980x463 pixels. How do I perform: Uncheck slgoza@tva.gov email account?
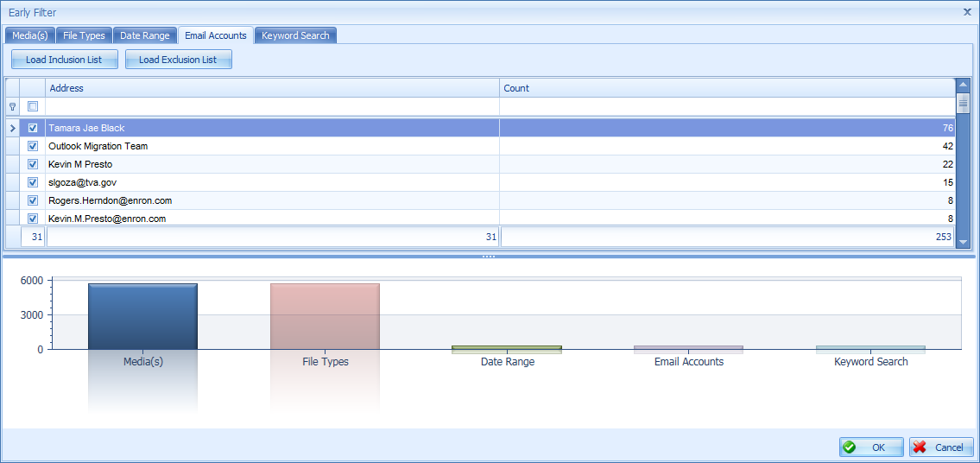(x=33, y=183)
